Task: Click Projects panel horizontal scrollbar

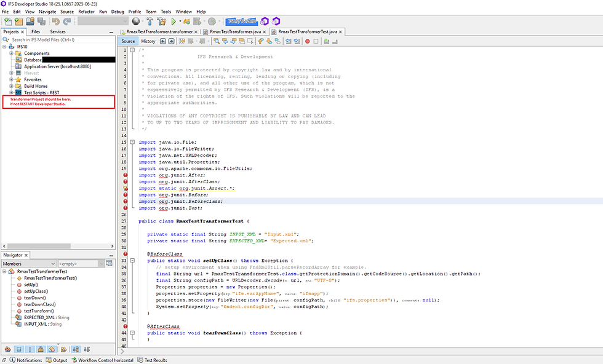Action: [x=58, y=246]
